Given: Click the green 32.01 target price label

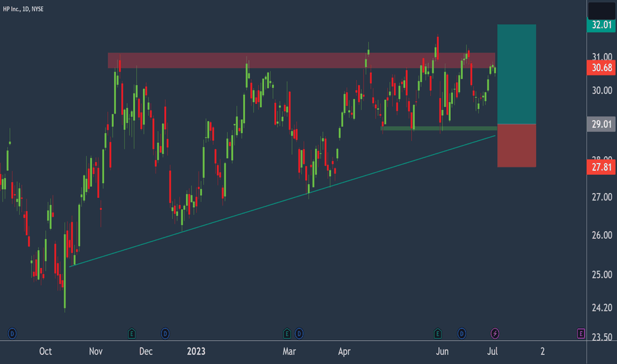Looking at the screenshot, I should coord(601,24).
